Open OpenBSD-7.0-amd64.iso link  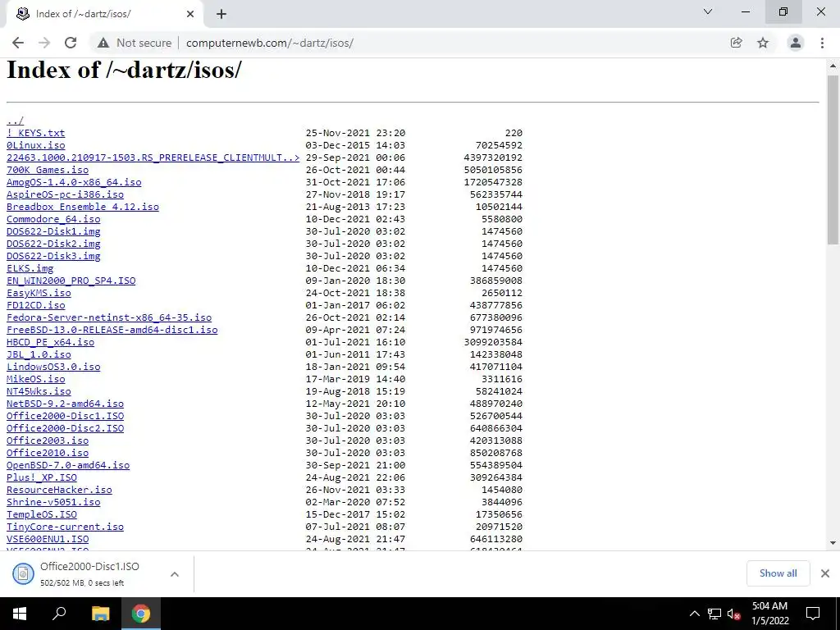coord(68,466)
